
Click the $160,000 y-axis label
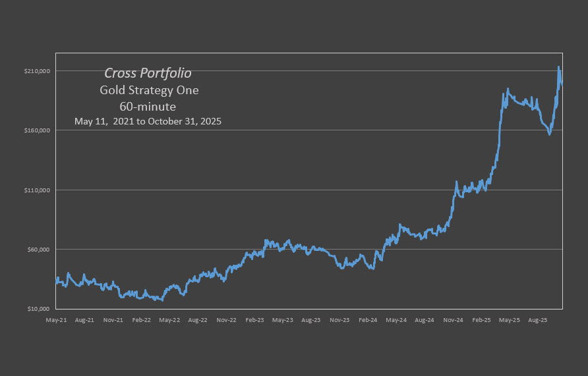tap(38, 130)
